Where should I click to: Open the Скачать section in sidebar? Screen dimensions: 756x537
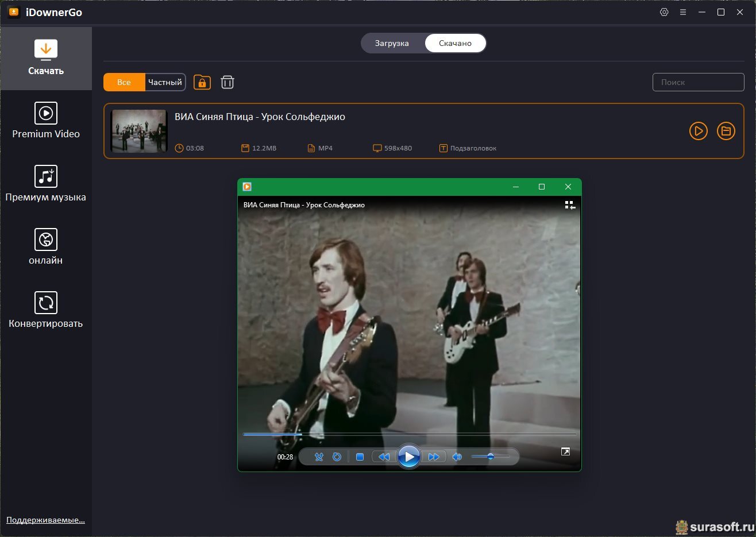coord(46,58)
